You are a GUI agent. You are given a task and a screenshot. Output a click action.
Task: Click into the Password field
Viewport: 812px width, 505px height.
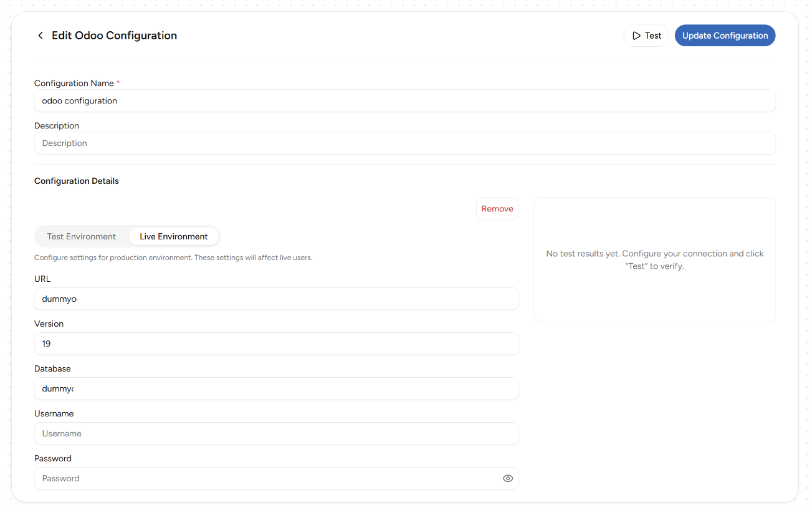coord(277,479)
